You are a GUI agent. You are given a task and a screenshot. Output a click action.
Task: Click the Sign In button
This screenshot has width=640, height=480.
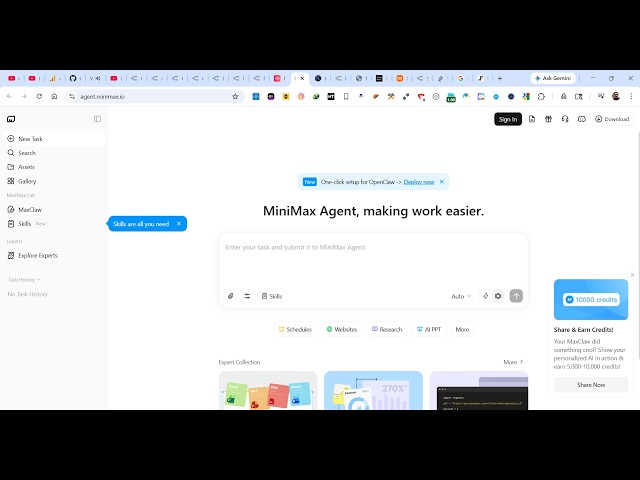(508, 119)
